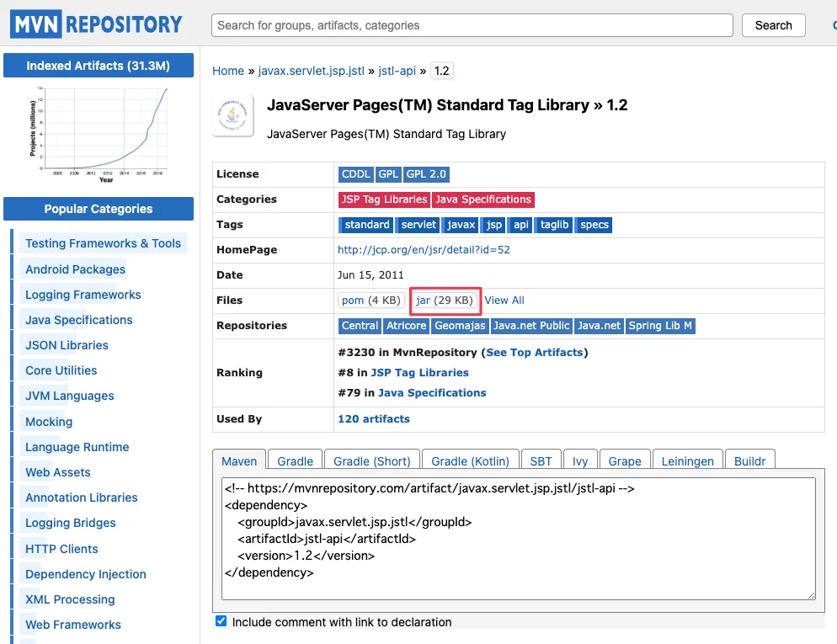Click See Top Artifacts link
This screenshot has height=644, width=837.
point(535,353)
